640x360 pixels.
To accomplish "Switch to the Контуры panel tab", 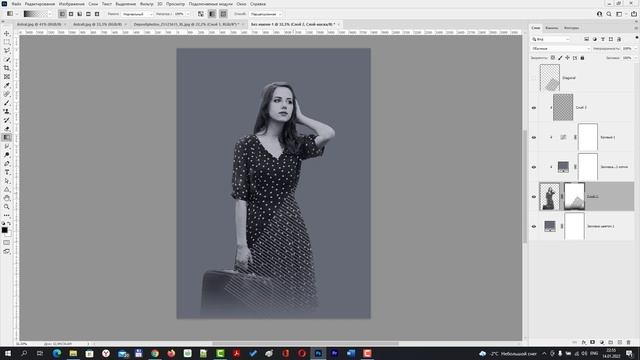I will [571, 28].
